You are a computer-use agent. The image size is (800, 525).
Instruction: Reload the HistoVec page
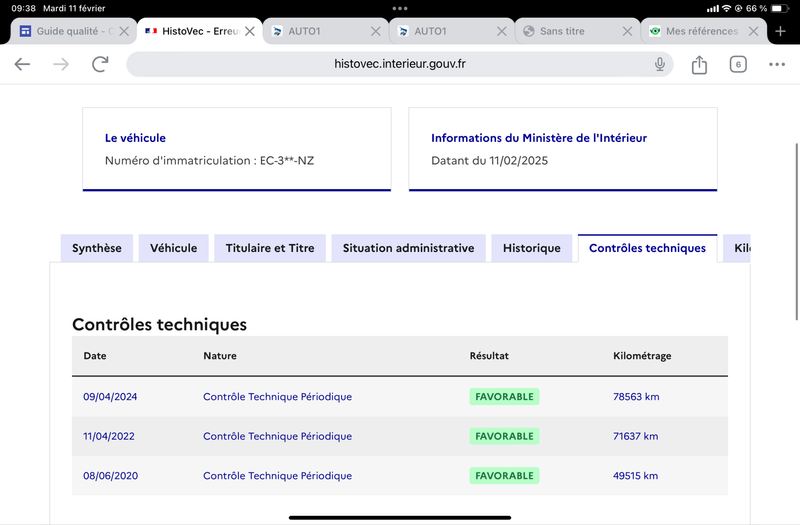[x=100, y=64]
